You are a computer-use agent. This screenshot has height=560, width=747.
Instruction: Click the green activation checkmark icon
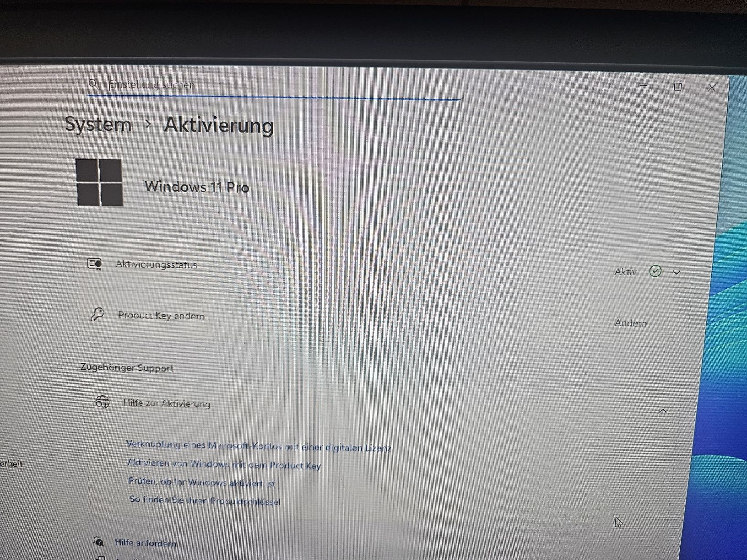point(655,271)
